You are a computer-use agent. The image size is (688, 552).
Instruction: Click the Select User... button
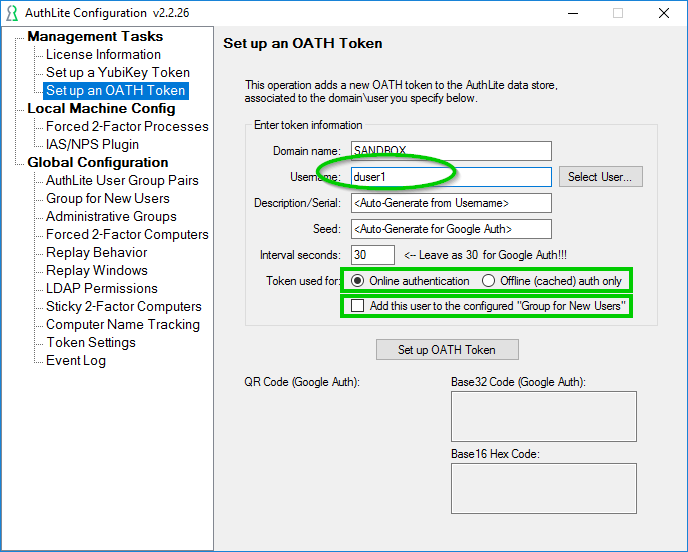[x=601, y=176]
